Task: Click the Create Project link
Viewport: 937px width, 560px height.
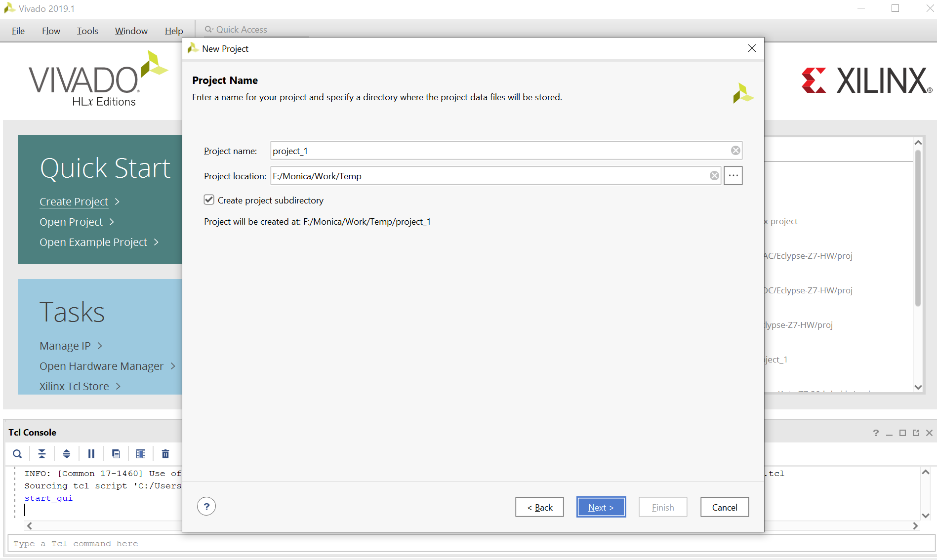Action: coord(74,201)
